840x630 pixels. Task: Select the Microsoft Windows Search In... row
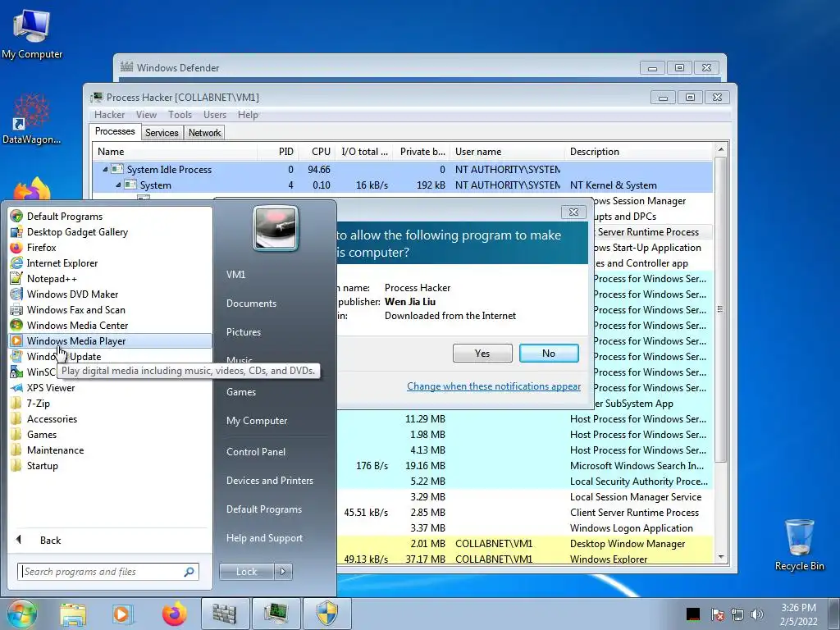pos(525,466)
